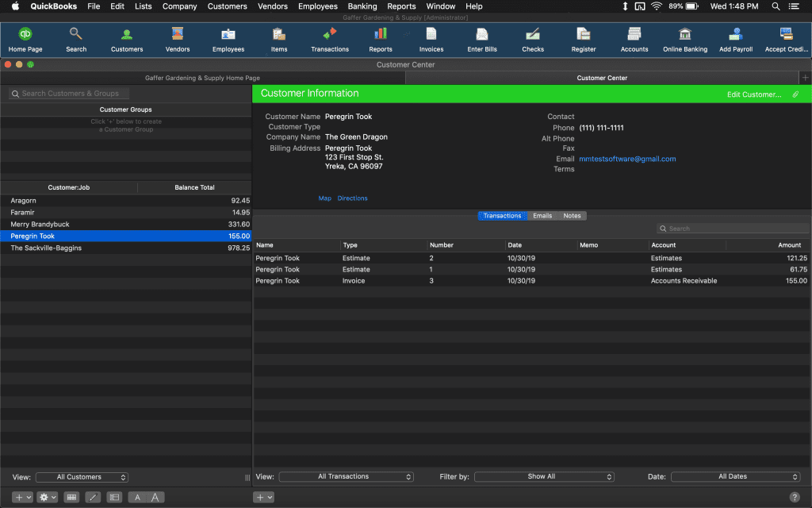Click the Wi-Fi status icon
Viewport: 812px width, 508px height.
(x=656, y=6)
